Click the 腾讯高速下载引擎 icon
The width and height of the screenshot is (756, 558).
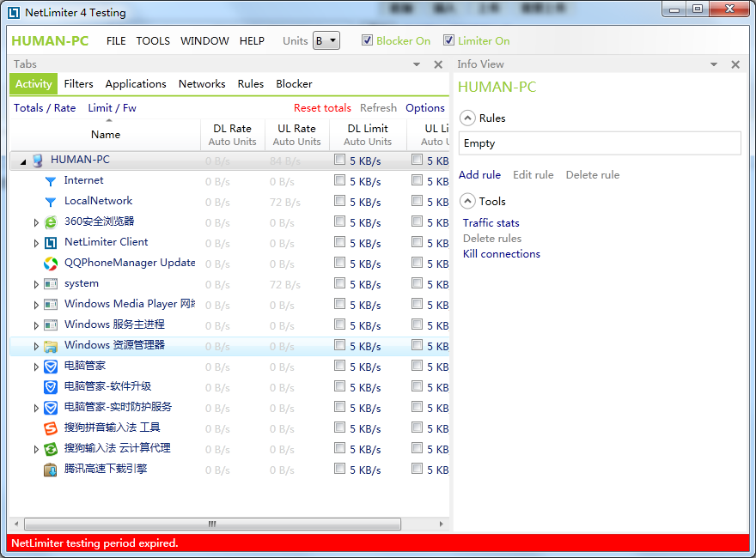pos(51,470)
